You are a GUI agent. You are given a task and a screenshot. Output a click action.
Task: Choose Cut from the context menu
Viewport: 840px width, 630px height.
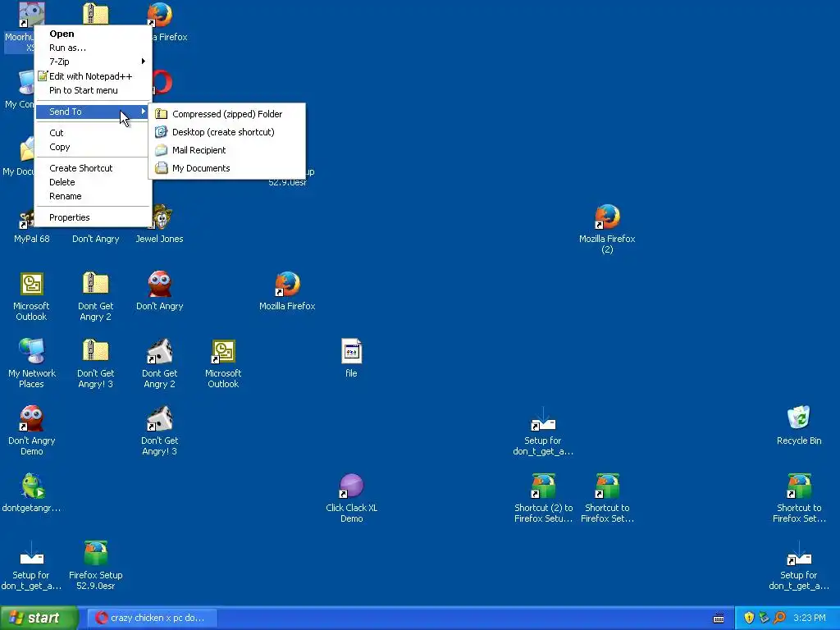coord(94,133)
